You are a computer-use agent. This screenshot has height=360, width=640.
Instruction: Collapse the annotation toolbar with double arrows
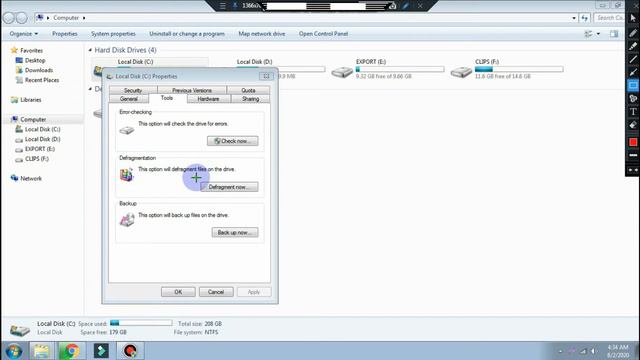(633, 170)
